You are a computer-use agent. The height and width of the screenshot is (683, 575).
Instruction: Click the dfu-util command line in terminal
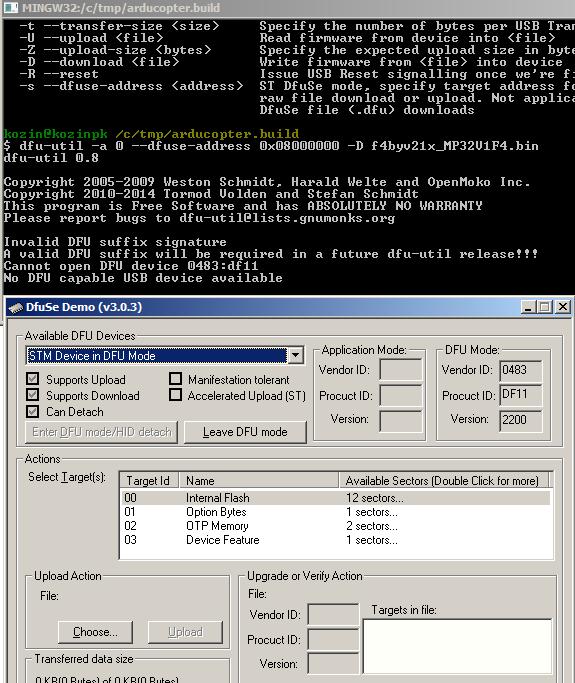pyautogui.click(x=271, y=145)
